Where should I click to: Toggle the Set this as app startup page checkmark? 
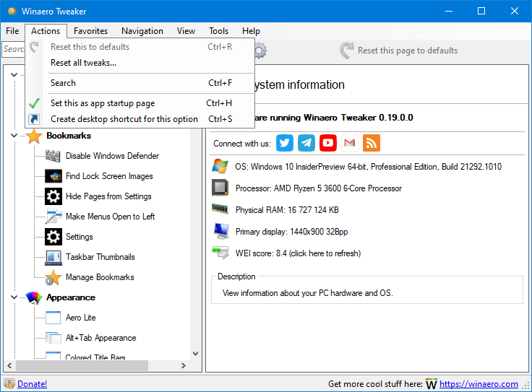(34, 103)
